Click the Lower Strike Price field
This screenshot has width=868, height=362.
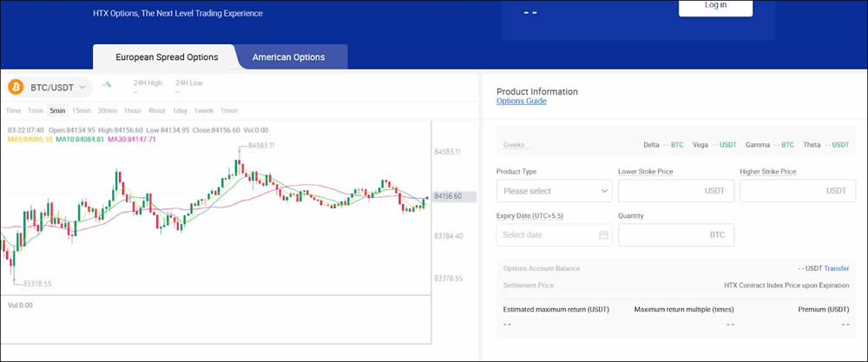[x=675, y=191]
